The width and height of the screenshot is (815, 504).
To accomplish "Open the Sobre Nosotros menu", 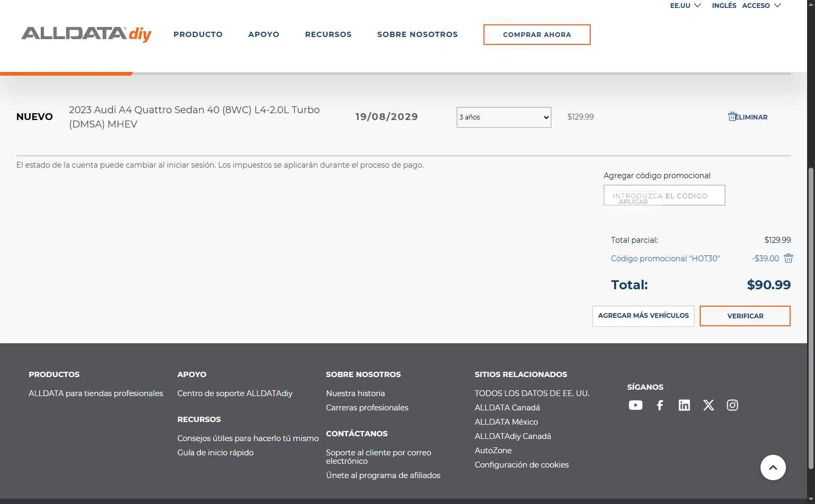I will (x=417, y=34).
